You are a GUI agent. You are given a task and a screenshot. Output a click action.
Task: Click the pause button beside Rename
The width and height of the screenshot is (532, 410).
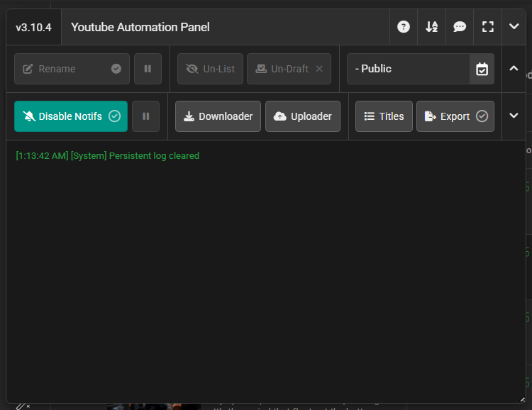click(148, 69)
